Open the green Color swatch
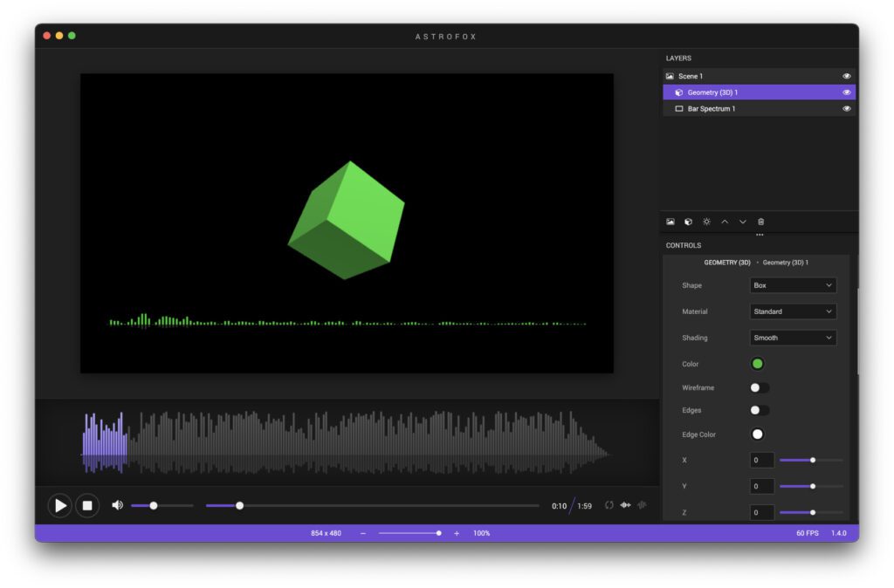 (x=757, y=364)
